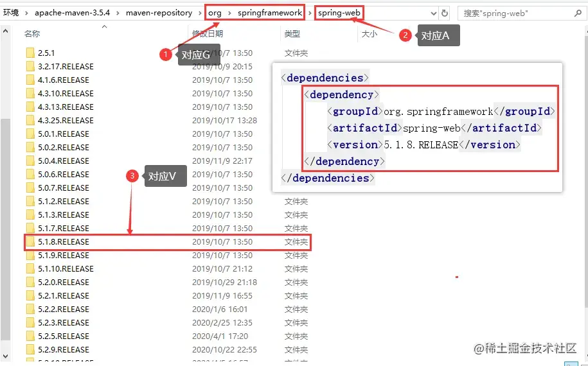This screenshot has height=366, width=588.
Task: Click date 2019/10/7 21:12
Action: pyautogui.click(x=222, y=268)
